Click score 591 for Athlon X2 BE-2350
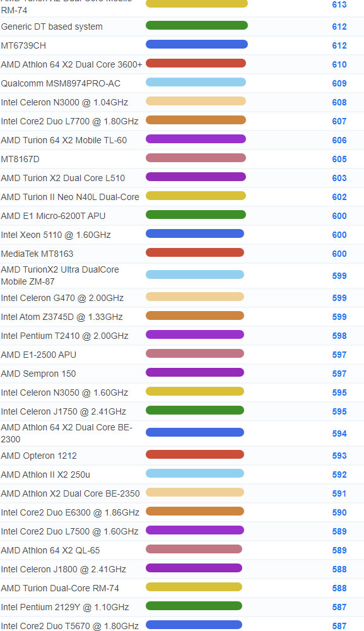This screenshot has height=631, width=364. [339, 494]
